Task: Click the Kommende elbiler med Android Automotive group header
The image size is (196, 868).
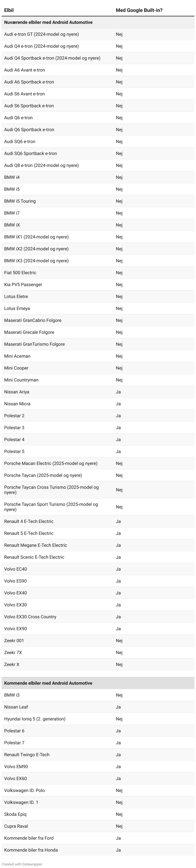Action: coord(48,683)
